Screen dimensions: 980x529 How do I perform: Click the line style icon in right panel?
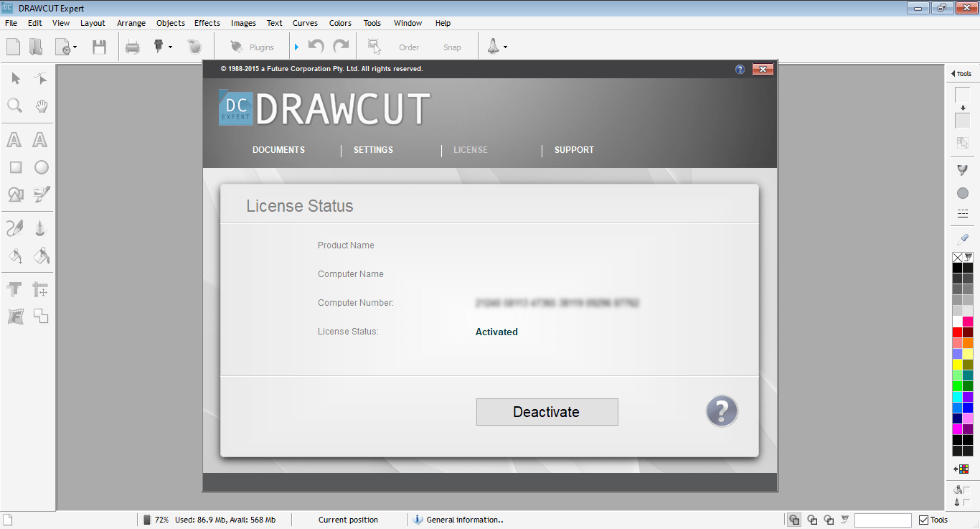click(x=963, y=214)
